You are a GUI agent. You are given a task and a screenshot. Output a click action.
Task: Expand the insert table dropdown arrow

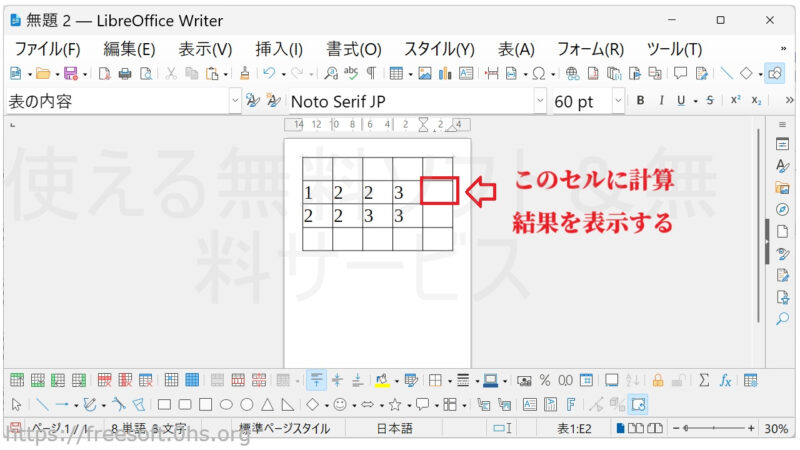click(x=410, y=74)
